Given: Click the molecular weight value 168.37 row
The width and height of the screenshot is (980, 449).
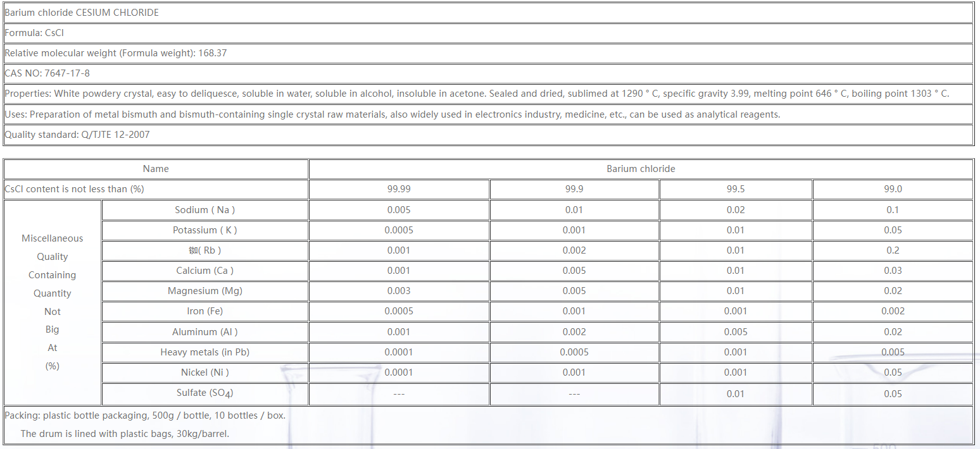Looking at the screenshot, I should pyautogui.click(x=116, y=53).
